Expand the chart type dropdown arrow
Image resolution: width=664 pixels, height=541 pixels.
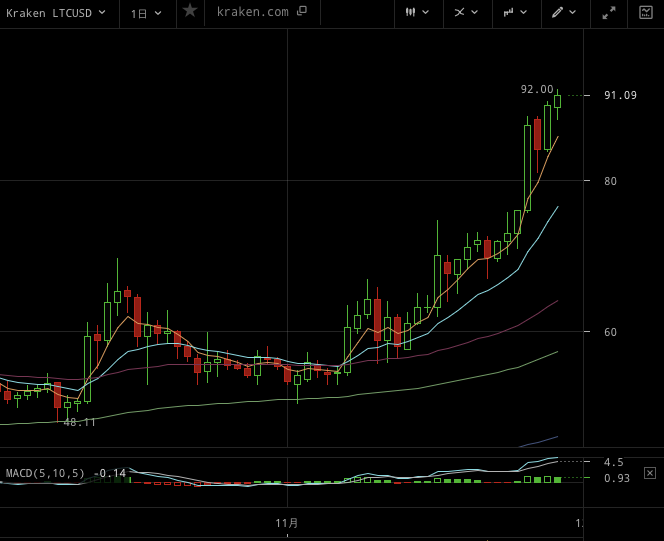tap(426, 12)
